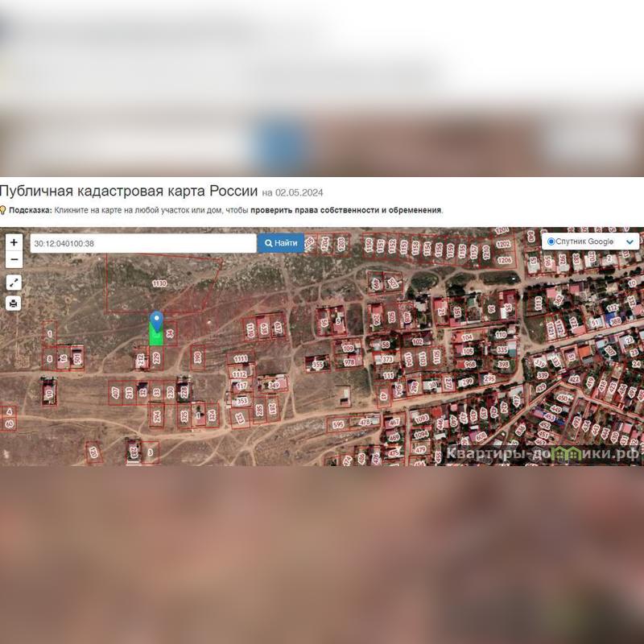The width and height of the screenshot is (644, 644).
Task: Select the parcel numbered 968
Action: [469, 363]
